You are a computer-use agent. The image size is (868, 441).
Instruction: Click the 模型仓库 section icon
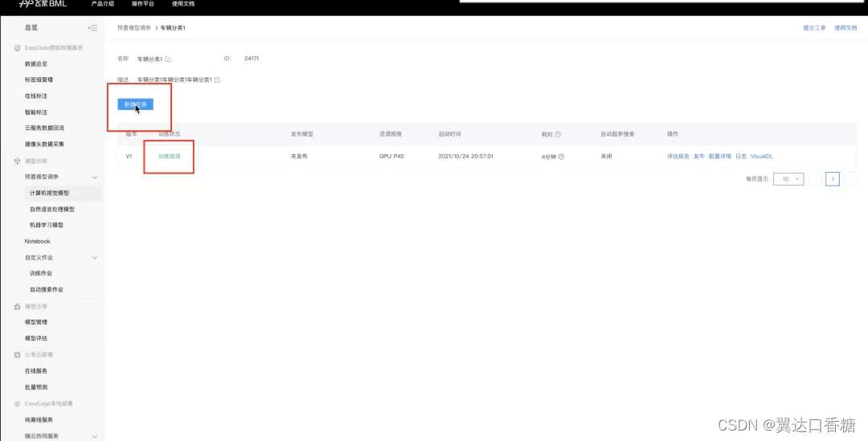click(x=17, y=306)
